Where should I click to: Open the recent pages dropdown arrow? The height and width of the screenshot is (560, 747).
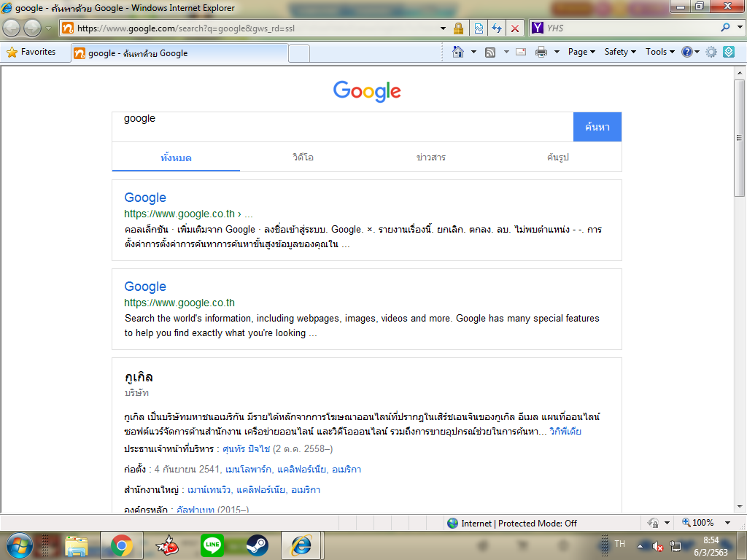(48, 28)
